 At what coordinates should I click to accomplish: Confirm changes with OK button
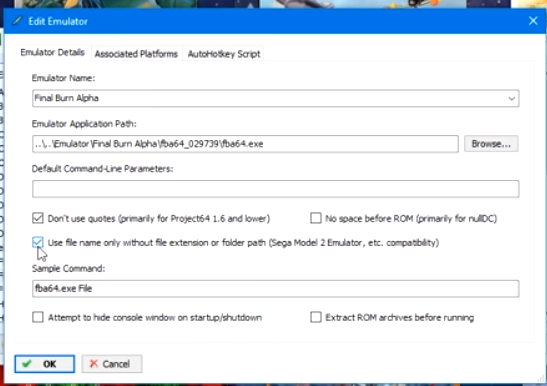[45, 364]
